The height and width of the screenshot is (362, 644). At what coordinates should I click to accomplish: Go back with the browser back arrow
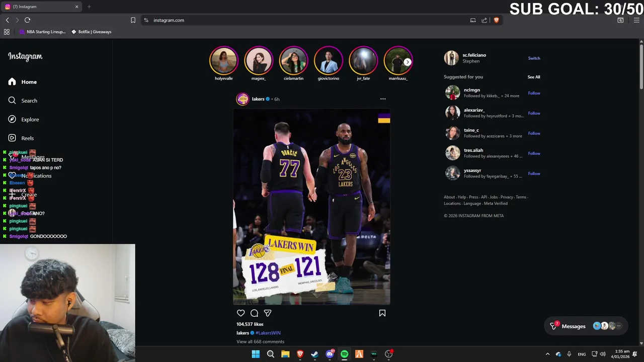(x=7, y=20)
